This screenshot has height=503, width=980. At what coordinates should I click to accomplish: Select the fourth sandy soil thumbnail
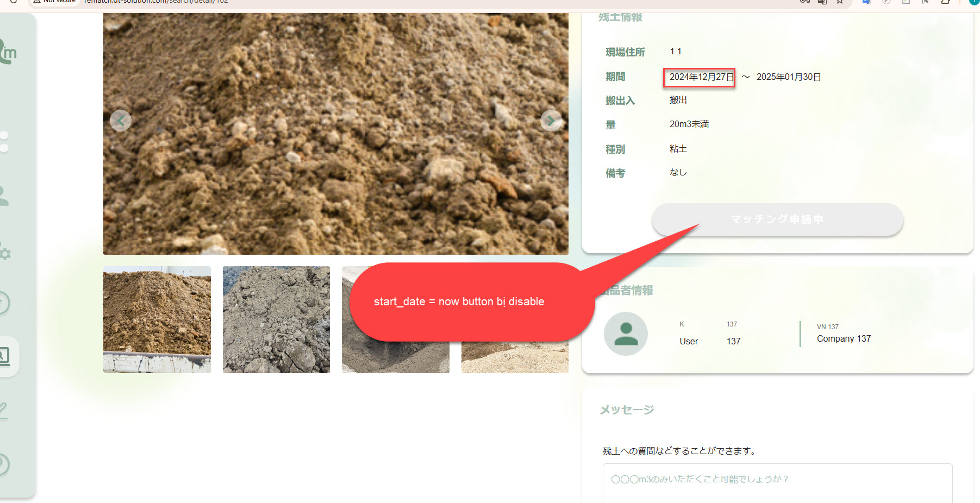515,357
